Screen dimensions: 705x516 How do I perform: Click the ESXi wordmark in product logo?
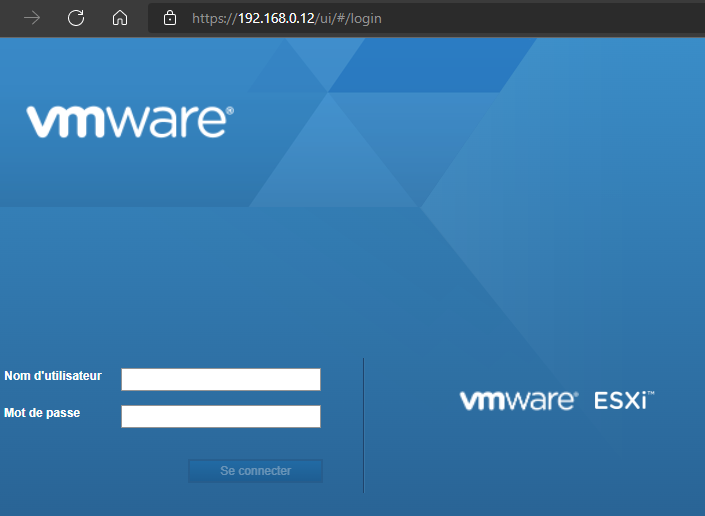click(x=619, y=401)
